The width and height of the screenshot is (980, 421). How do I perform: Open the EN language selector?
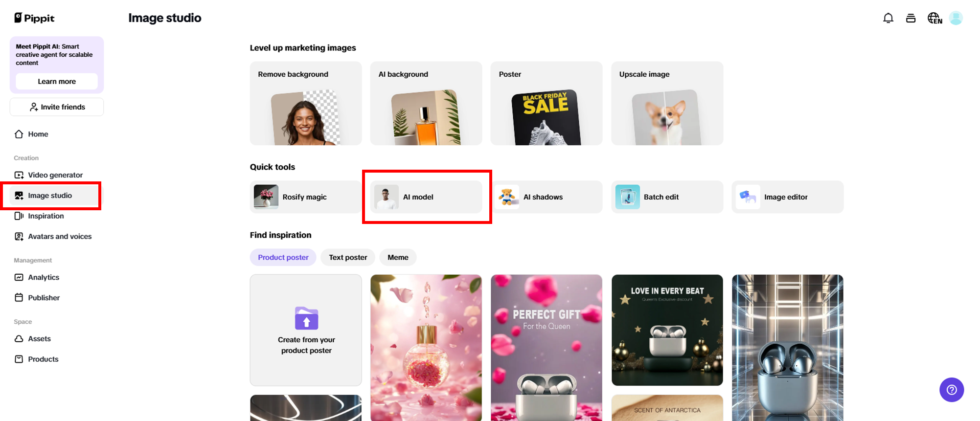point(935,18)
